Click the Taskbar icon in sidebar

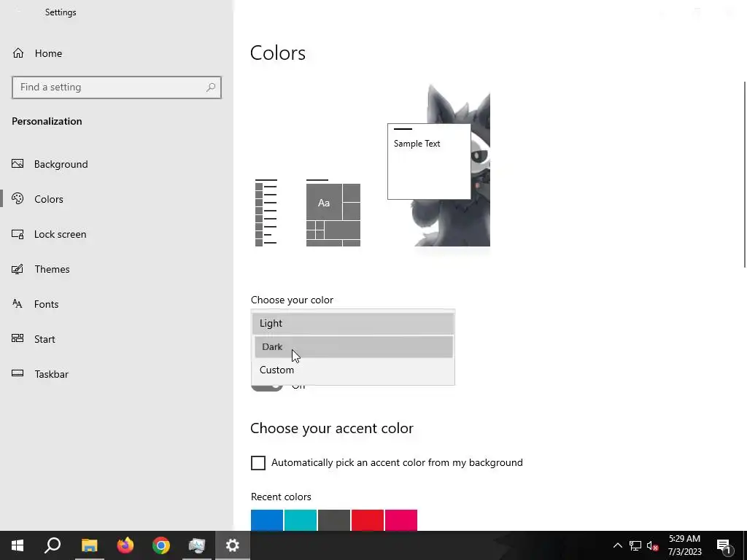tap(18, 373)
